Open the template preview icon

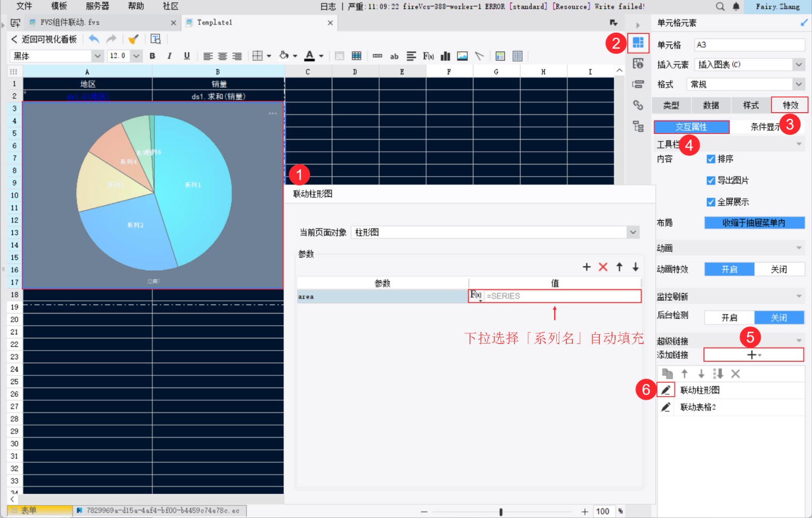[156, 39]
